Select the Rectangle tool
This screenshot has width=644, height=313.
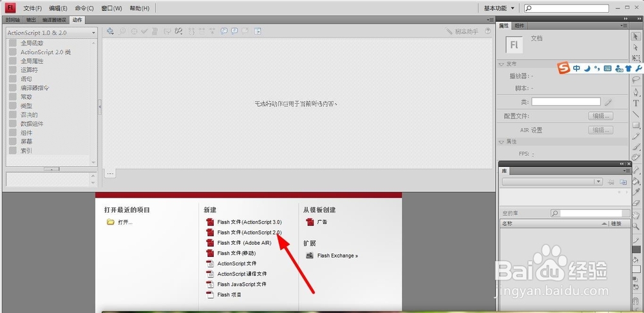pos(636,125)
